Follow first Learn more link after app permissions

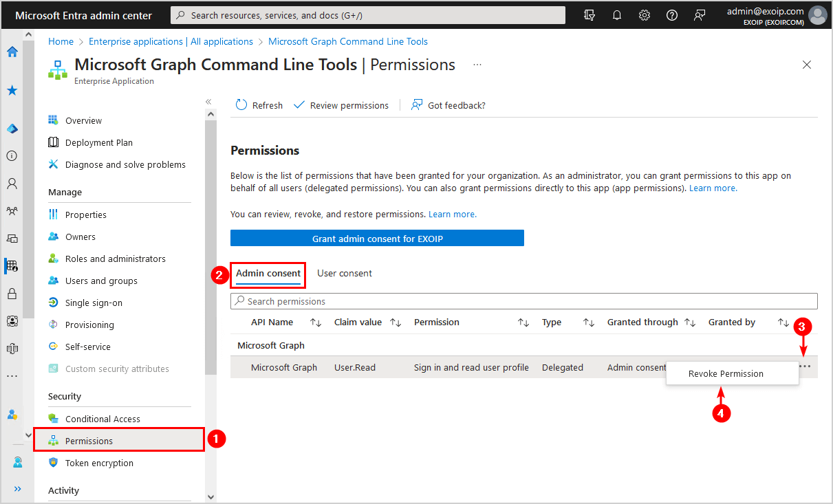713,188
